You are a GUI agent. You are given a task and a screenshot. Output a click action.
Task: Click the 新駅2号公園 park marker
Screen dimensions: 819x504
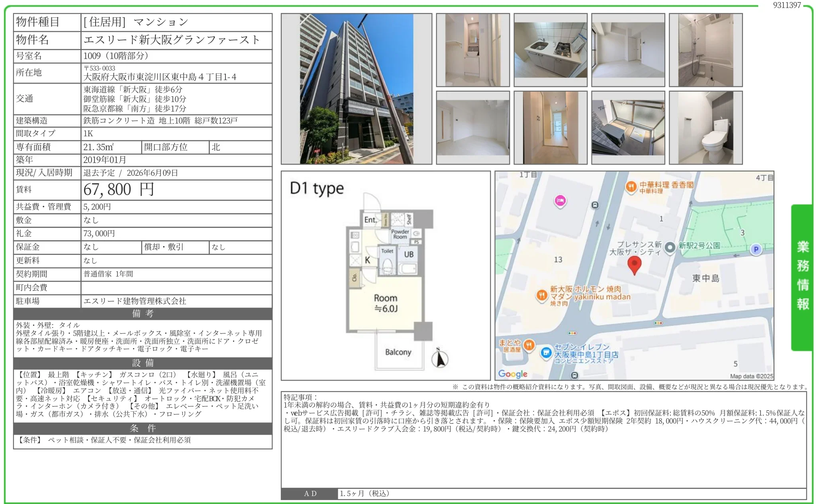[x=670, y=247]
